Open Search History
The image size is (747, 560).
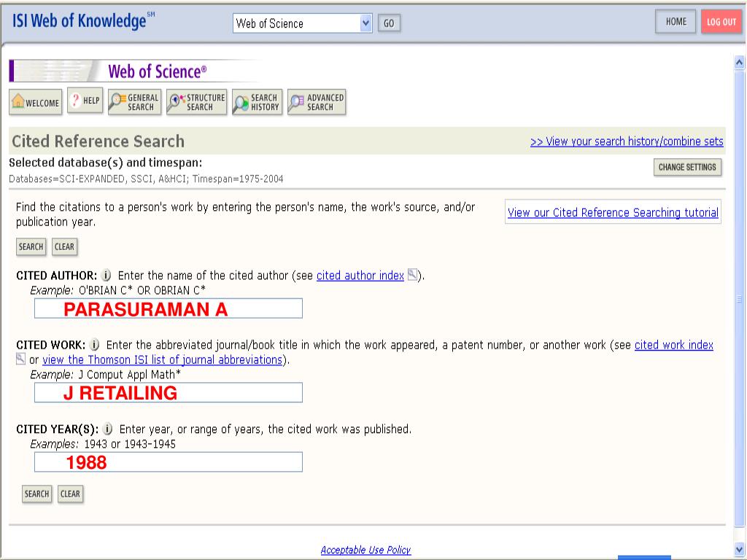[258, 102]
